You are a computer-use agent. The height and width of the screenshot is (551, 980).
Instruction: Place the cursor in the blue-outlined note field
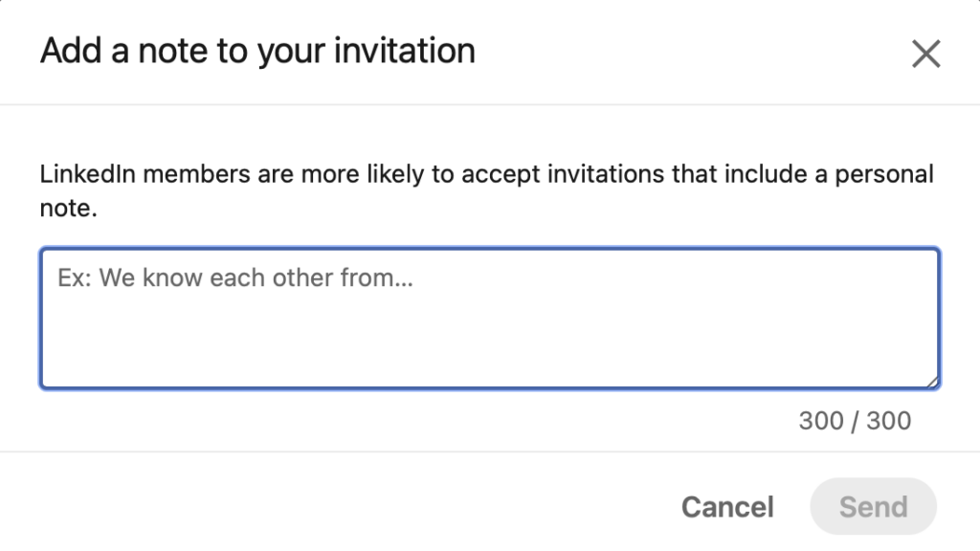(x=489, y=319)
